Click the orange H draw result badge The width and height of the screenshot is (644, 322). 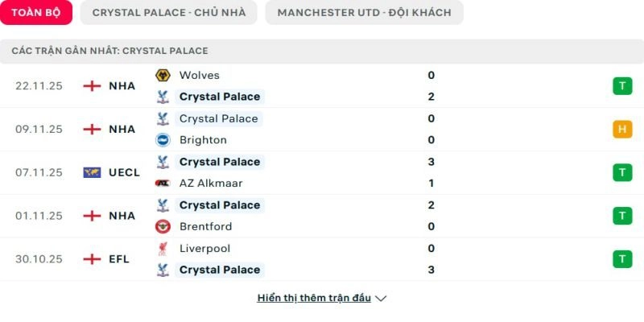pos(622,129)
